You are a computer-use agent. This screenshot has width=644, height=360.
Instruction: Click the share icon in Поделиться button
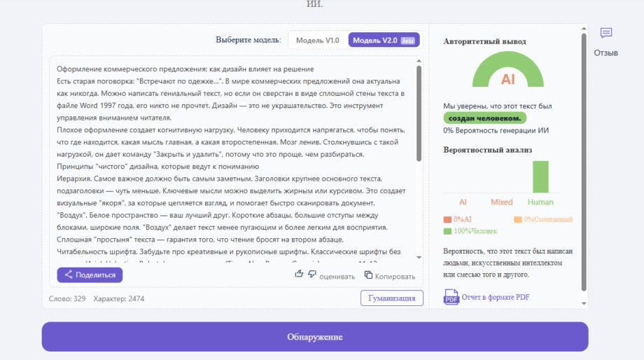[69, 275]
